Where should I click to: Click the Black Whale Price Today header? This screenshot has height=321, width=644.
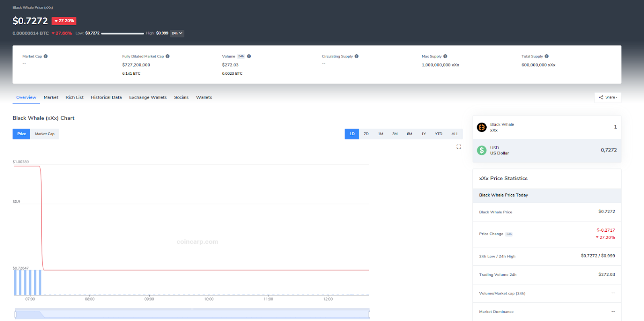pyautogui.click(x=504, y=195)
